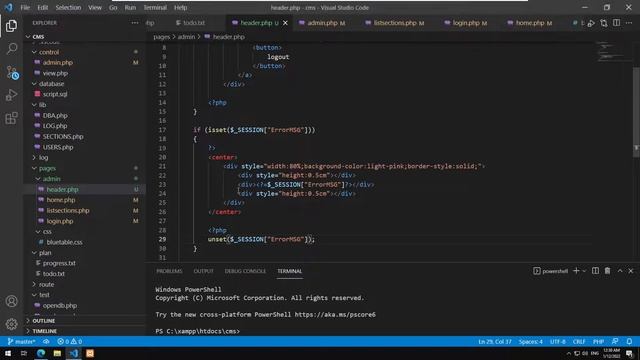Split the editor to the right
Screen dimensions: 640x360
617,23
